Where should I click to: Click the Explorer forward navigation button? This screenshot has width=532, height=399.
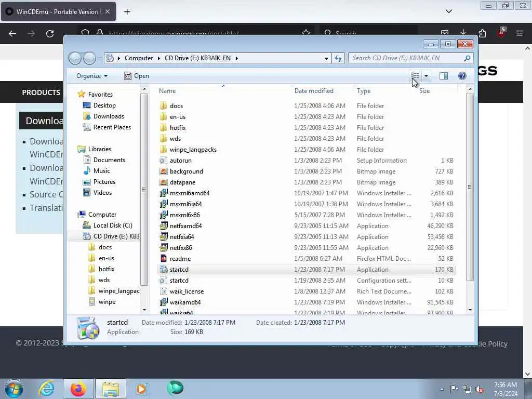point(89,58)
